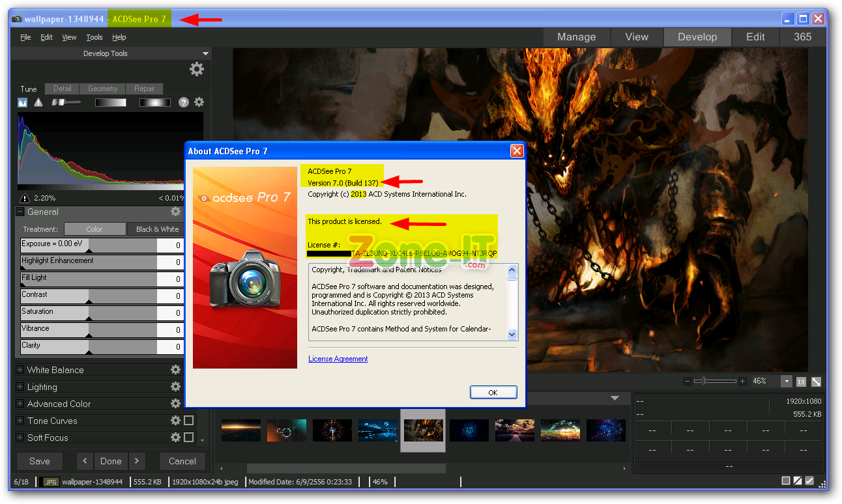Viewport: 842px width, 504px height.
Task: Open the Help menu
Action: click(x=119, y=38)
